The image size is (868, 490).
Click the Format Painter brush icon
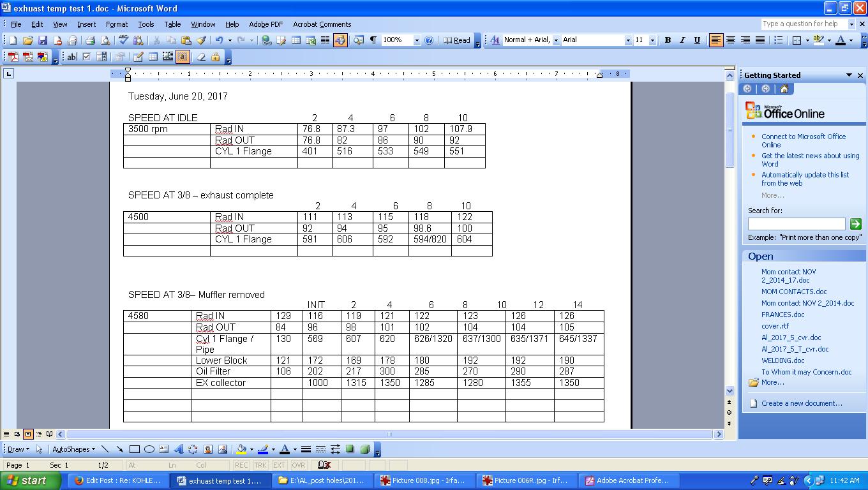pyautogui.click(x=201, y=40)
